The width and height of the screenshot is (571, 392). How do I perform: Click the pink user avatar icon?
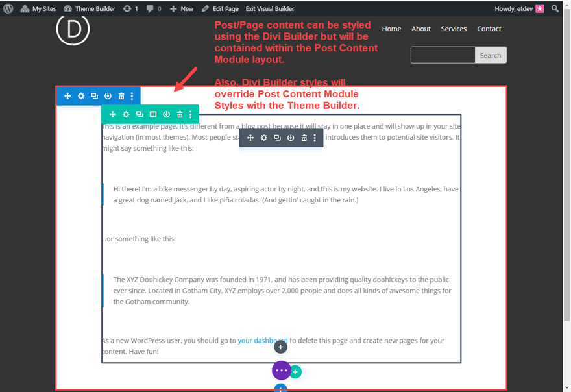[540, 8]
